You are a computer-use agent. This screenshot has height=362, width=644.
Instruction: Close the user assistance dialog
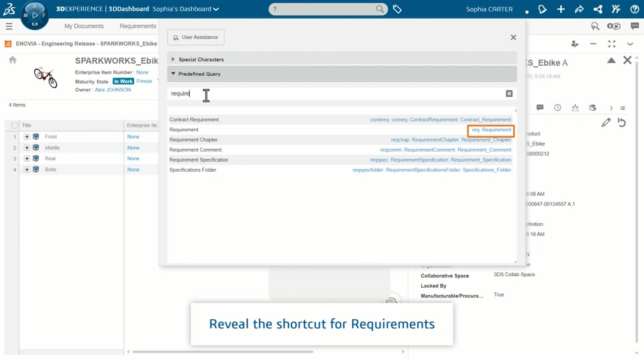coord(513,38)
